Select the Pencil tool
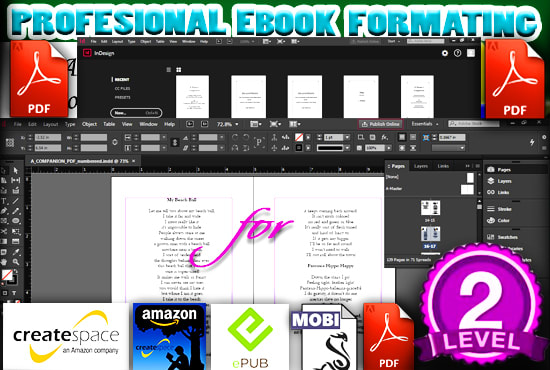This screenshot has width=550, height=370. (15, 211)
